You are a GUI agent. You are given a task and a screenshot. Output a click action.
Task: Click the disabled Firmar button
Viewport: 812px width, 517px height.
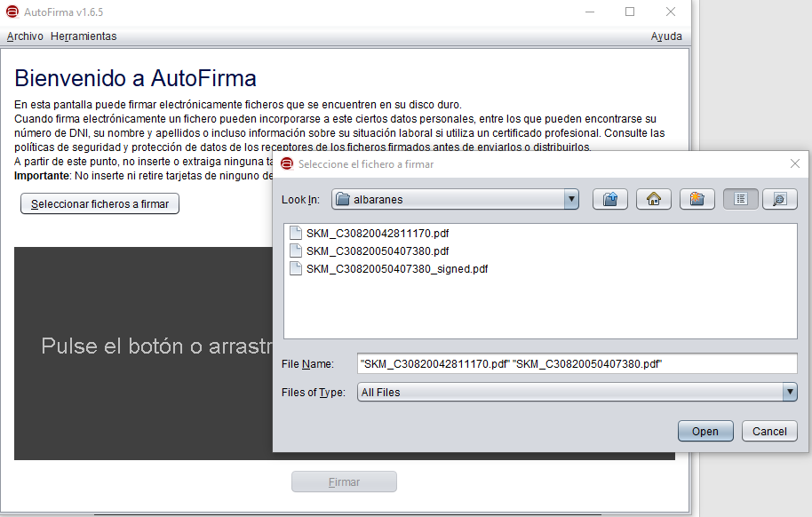[x=345, y=481]
